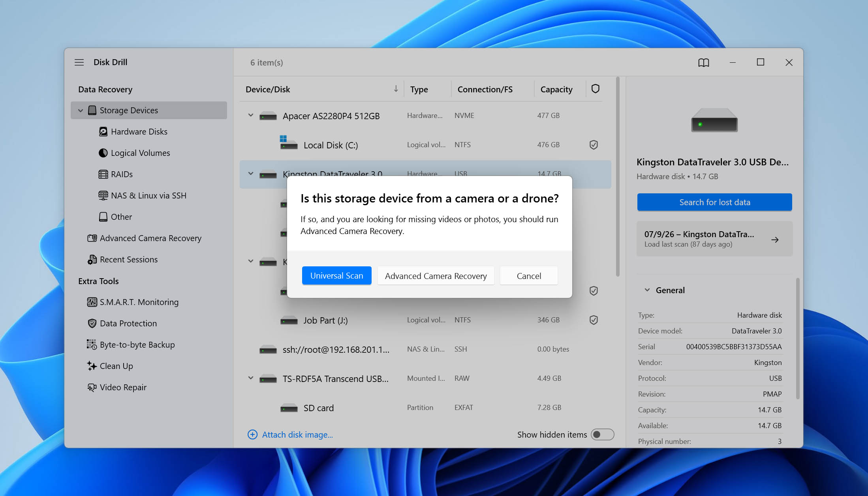Viewport: 868px width, 496px height.
Task: Click Universal Scan in the dialog
Action: [336, 275]
